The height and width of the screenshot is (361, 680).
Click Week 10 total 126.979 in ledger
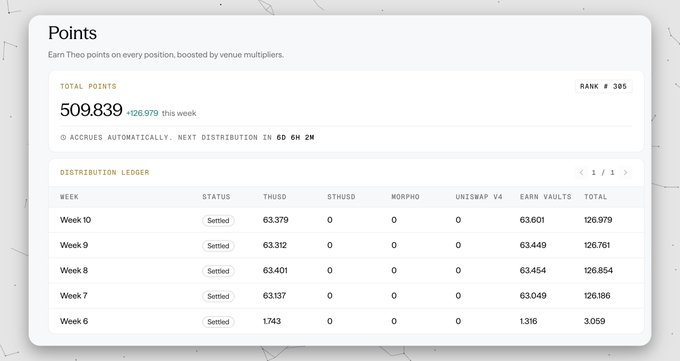click(598, 220)
